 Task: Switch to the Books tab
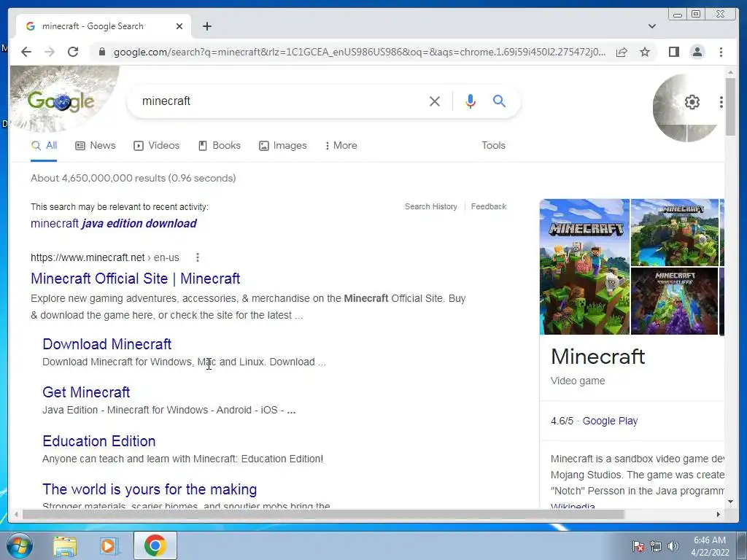click(x=219, y=146)
